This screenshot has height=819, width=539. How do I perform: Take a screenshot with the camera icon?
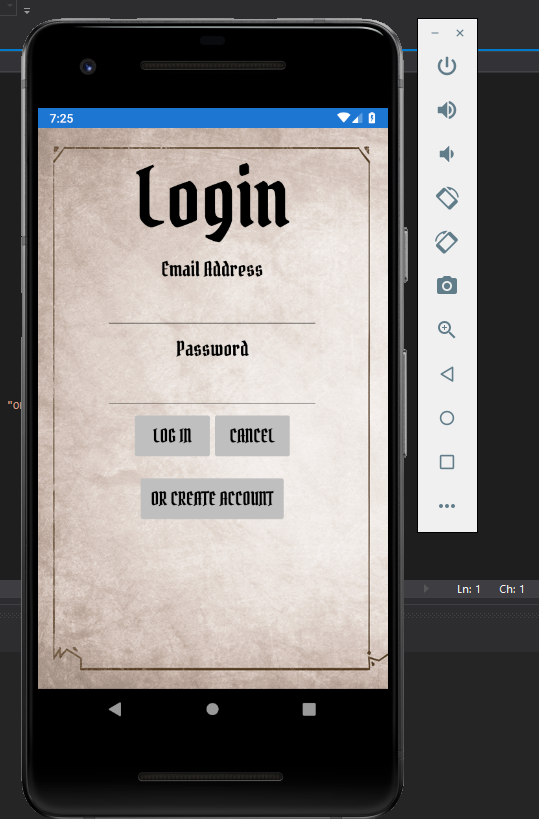447,286
